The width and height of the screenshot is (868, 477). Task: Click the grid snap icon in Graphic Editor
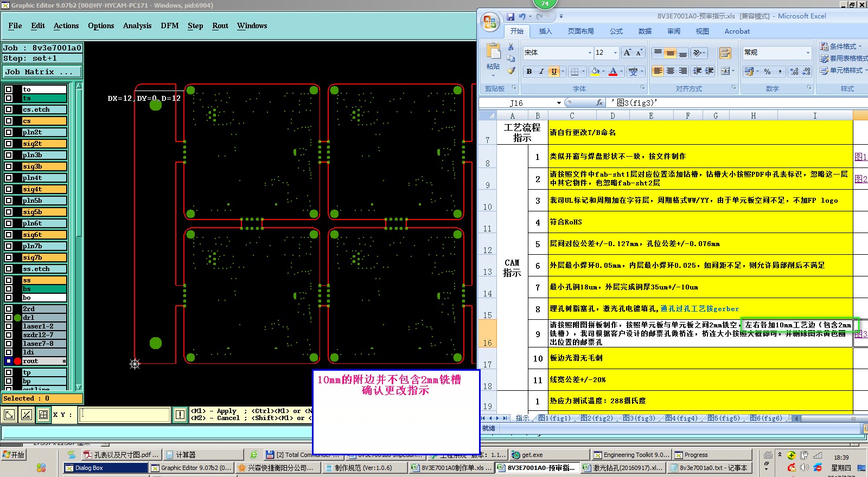[x=43, y=415]
